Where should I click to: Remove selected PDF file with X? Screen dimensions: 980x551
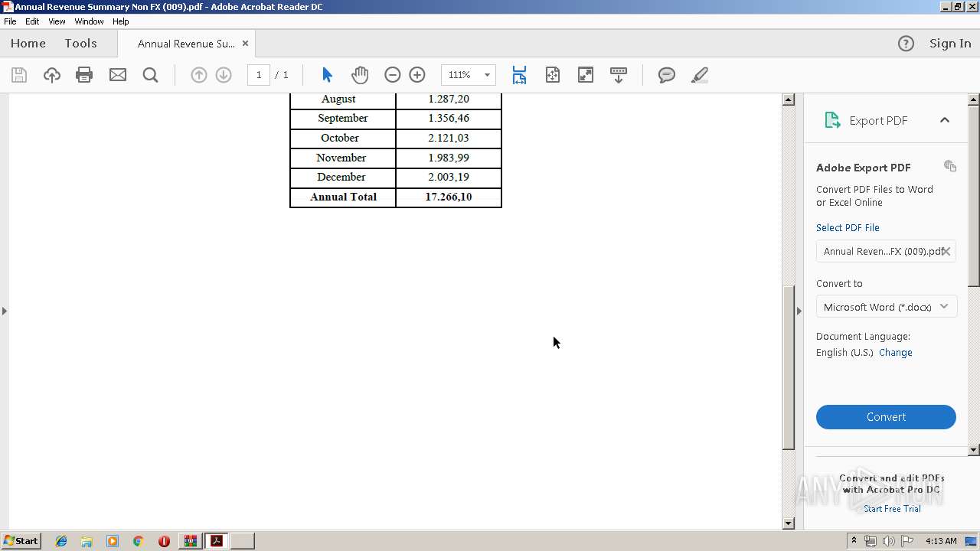(x=946, y=251)
